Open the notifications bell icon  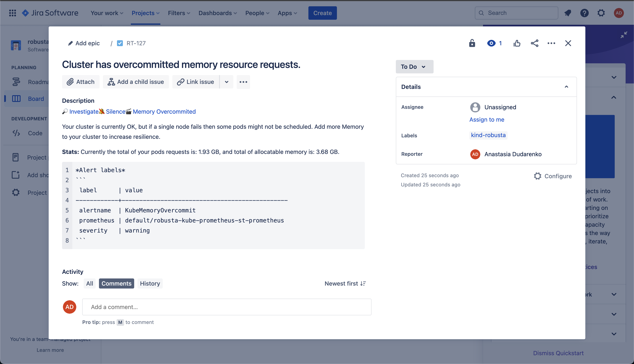tap(568, 13)
